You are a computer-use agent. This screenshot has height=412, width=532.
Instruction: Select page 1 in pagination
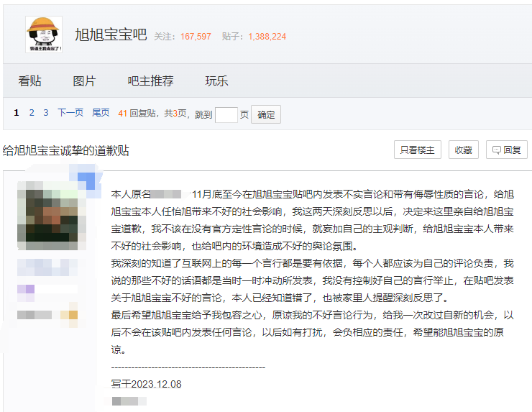click(17, 113)
